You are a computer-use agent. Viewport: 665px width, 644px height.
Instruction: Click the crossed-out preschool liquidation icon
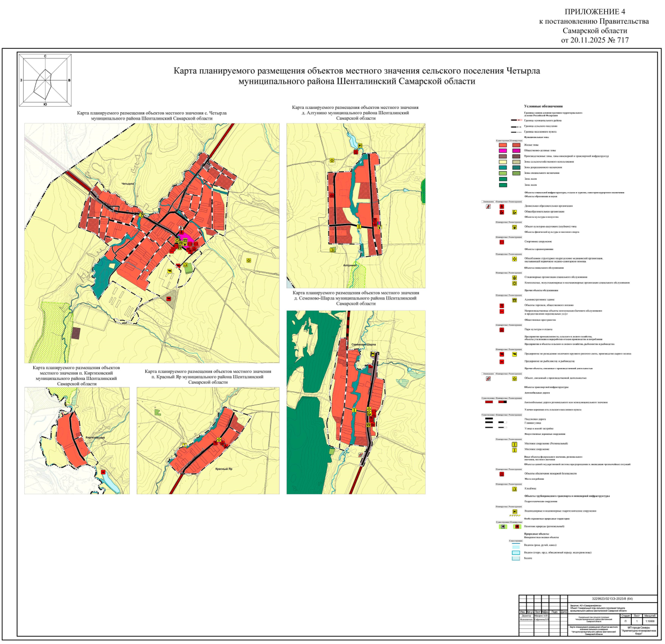[x=488, y=206]
